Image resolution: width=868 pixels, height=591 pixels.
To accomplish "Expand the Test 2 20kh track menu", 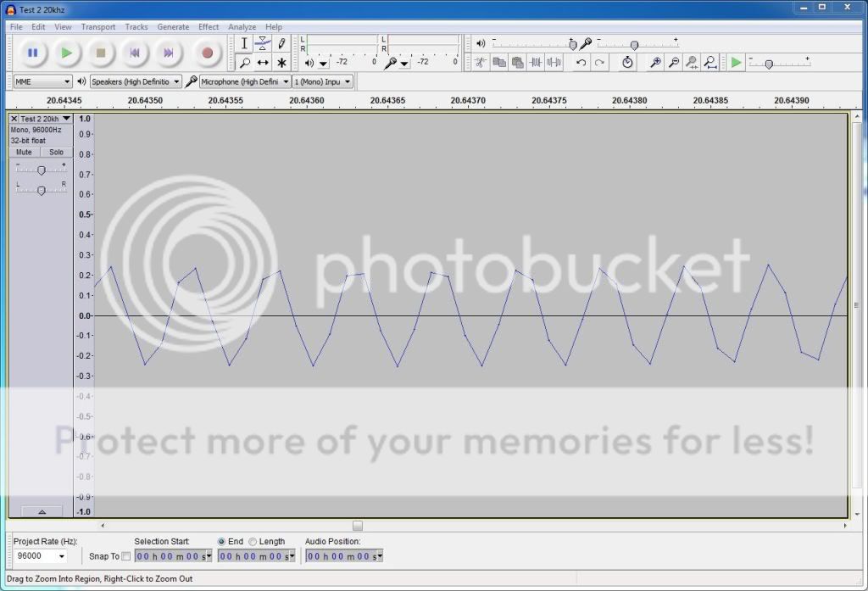I will pos(66,119).
